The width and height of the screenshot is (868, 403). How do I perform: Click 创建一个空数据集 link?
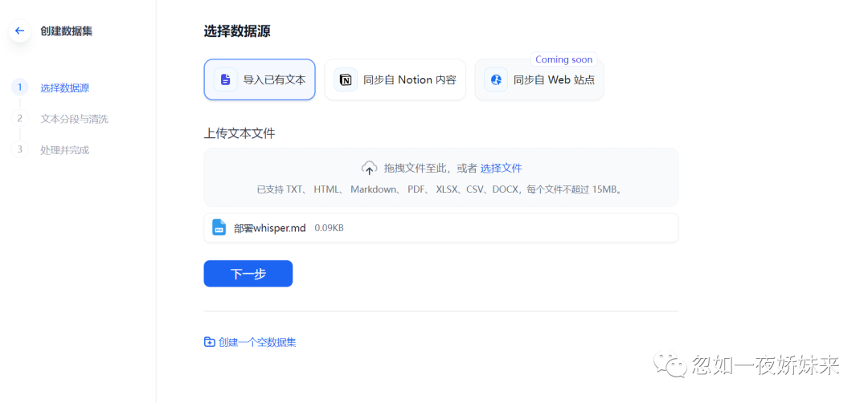257,342
